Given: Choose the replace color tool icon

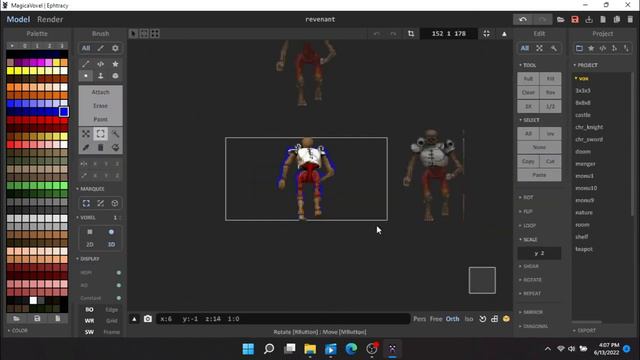Looking at the screenshot, I should [116, 147].
